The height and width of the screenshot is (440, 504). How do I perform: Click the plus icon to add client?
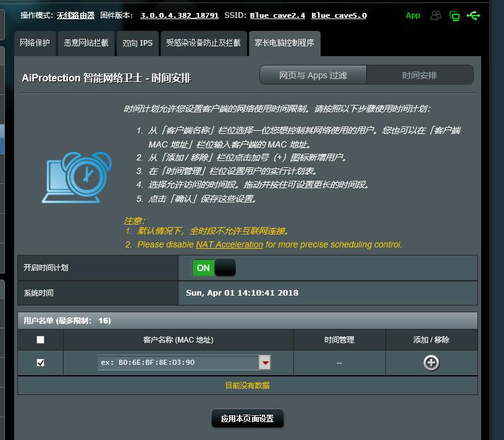pyautogui.click(x=431, y=363)
